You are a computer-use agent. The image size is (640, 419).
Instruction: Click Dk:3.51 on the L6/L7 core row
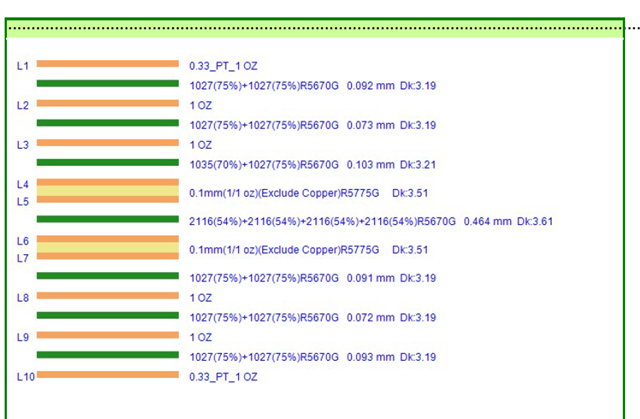coord(410,250)
